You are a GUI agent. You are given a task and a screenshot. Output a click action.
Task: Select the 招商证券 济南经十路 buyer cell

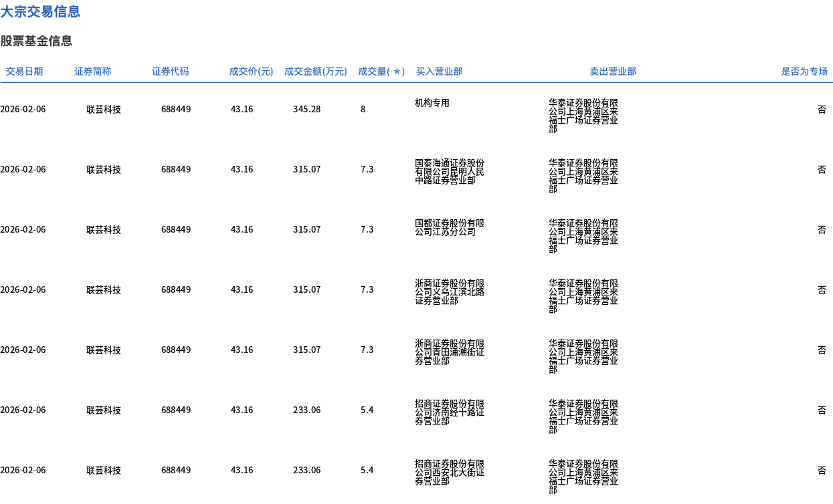tap(450, 412)
